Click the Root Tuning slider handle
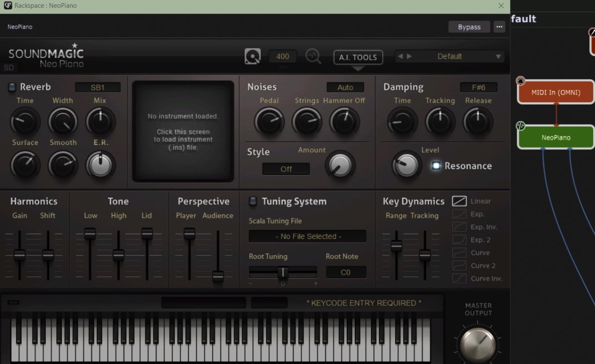The width and height of the screenshot is (595, 364). [x=283, y=272]
